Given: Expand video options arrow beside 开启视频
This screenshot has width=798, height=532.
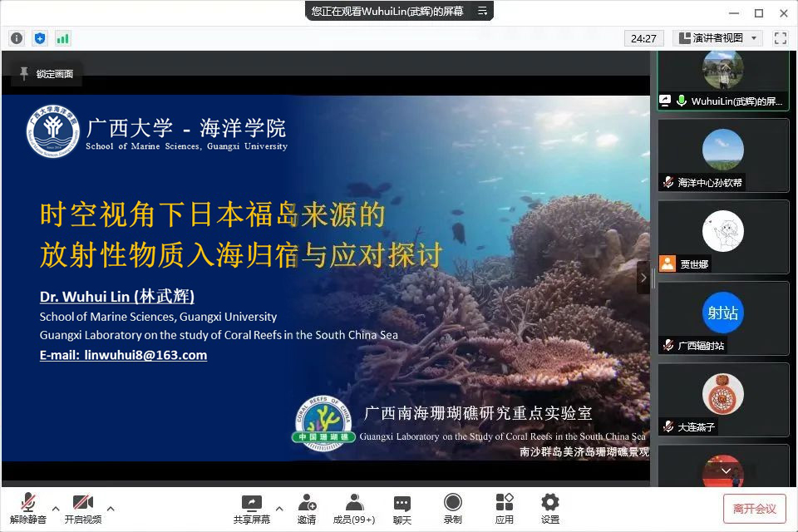Looking at the screenshot, I should [111, 508].
